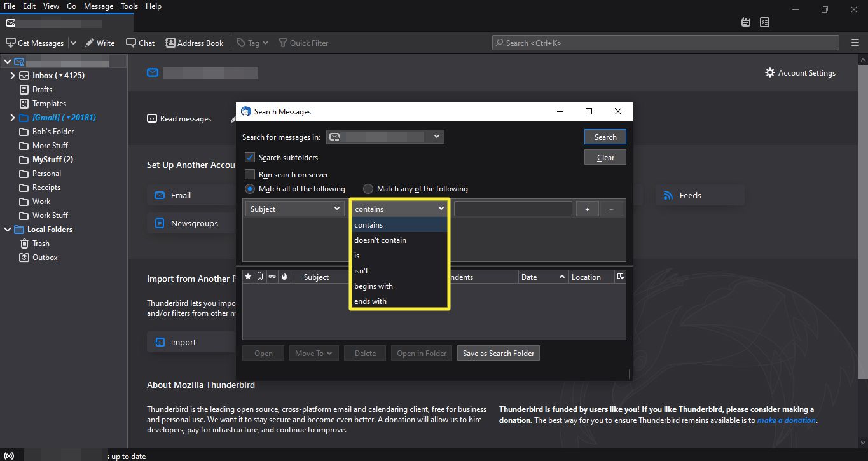Open Get Messages dropdown arrow
The image size is (868, 461).
pos(72,43)
